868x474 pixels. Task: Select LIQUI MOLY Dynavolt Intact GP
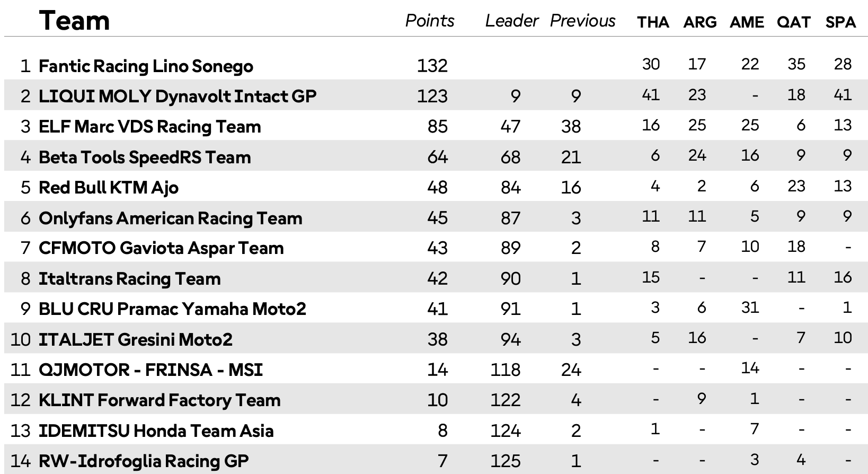pos(178,96)
